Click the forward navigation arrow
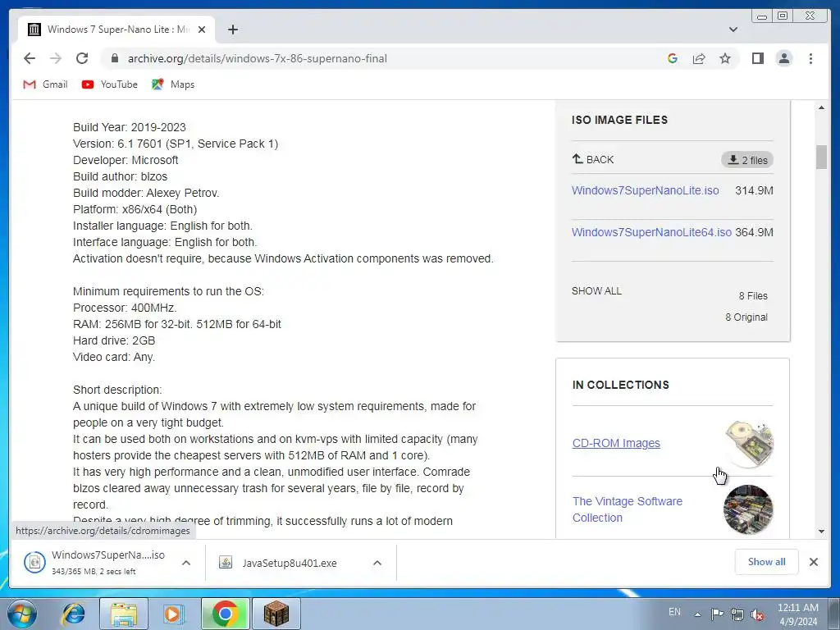The image size is (840, 630). point(56,58)
